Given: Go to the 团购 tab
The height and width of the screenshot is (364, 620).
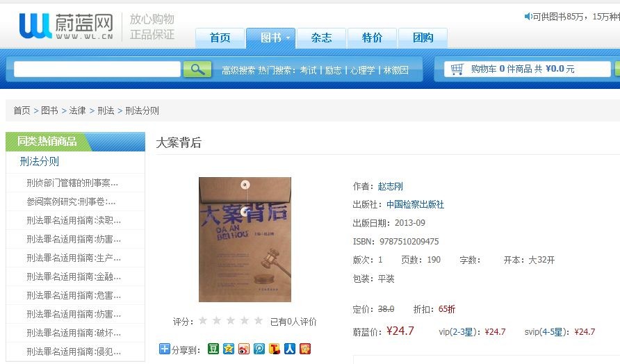Looking at the screenshot, I should point(423,38).
